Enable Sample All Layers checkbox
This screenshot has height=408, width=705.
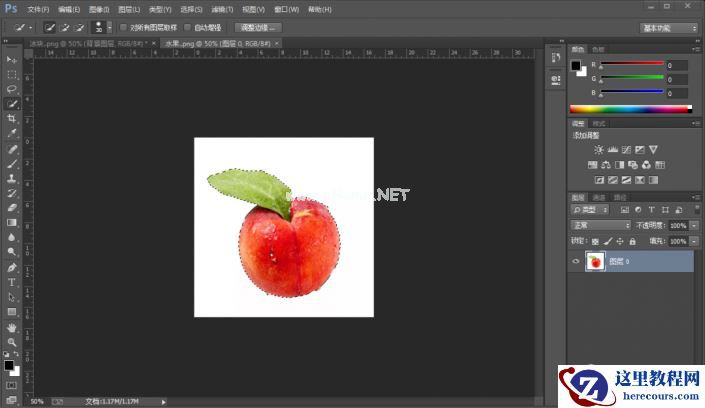123,27
